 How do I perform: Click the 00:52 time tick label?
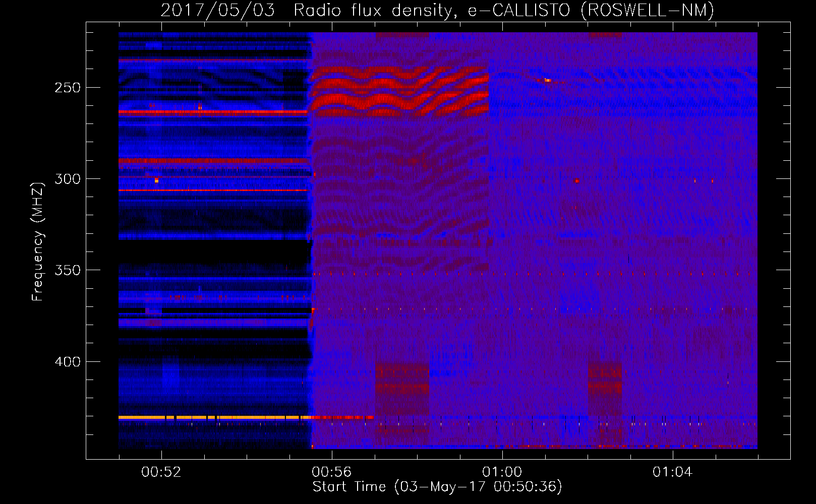tap(161, 472)
